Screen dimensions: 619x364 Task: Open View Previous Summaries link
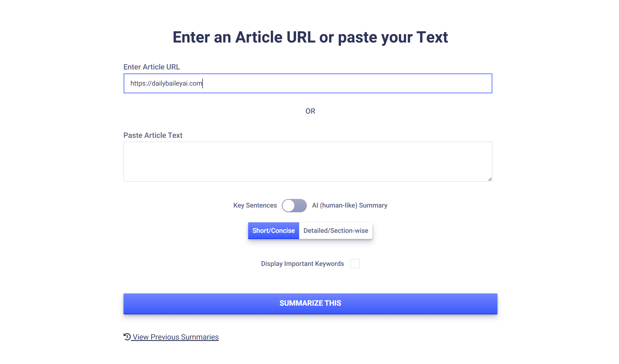[x=171, y=337]
